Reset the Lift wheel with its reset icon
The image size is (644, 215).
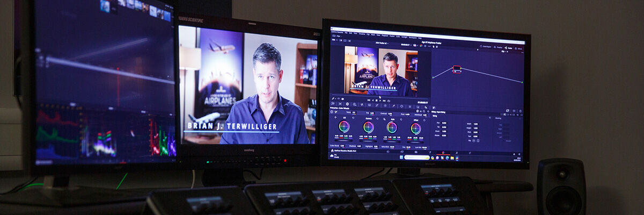tap(353, 118)
